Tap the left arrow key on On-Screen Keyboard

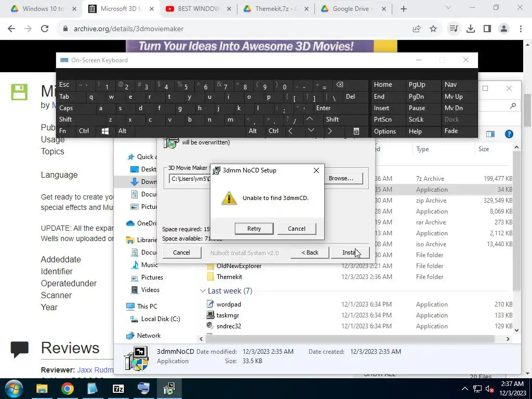pos(290,131)
